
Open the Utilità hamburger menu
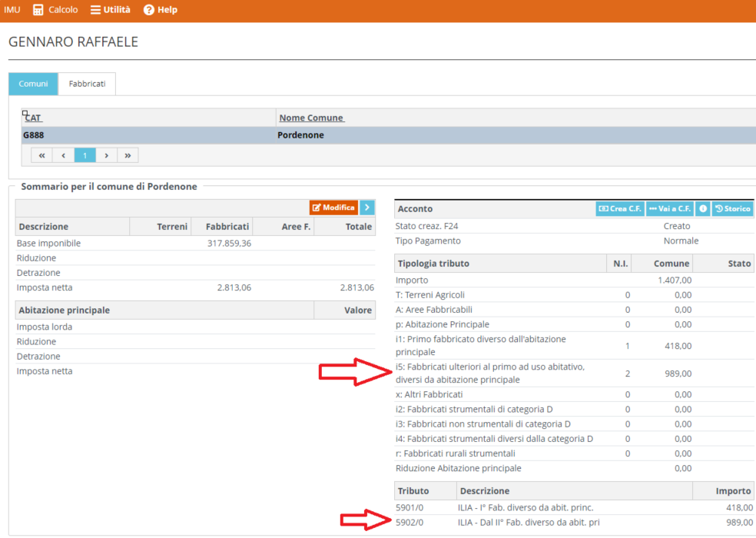[x=111, y=10]
